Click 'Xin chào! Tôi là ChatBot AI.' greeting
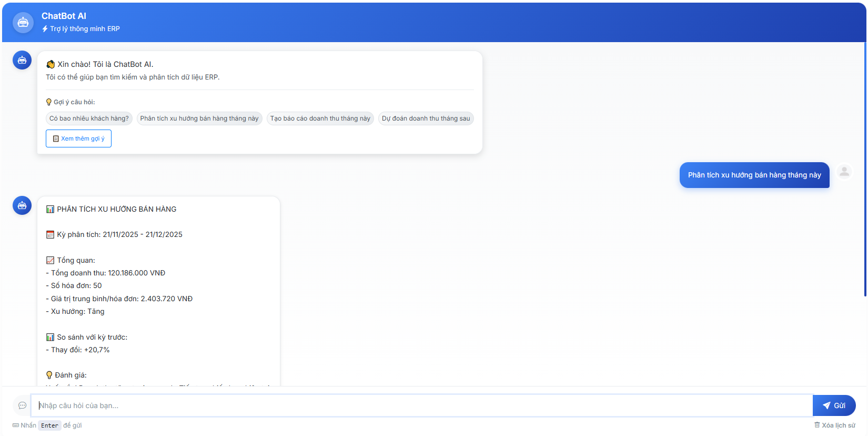 click(x=105, y=64)
